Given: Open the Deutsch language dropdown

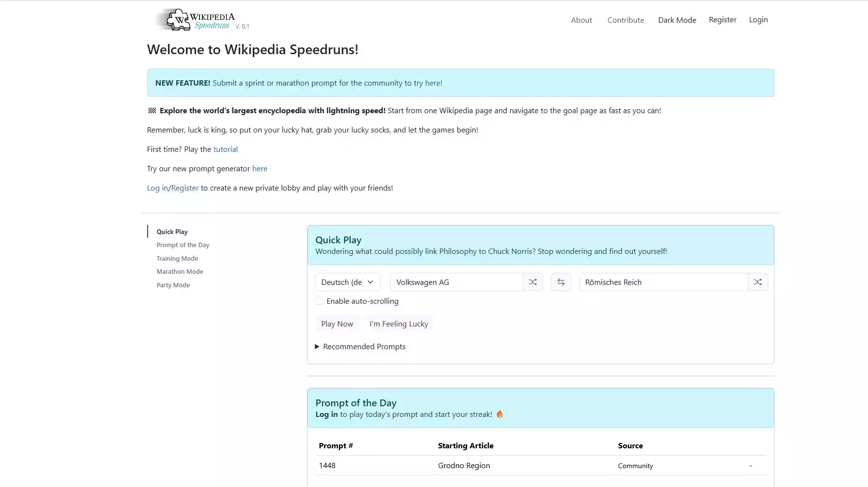Looking at the screenshot, I should coord(347,282).
